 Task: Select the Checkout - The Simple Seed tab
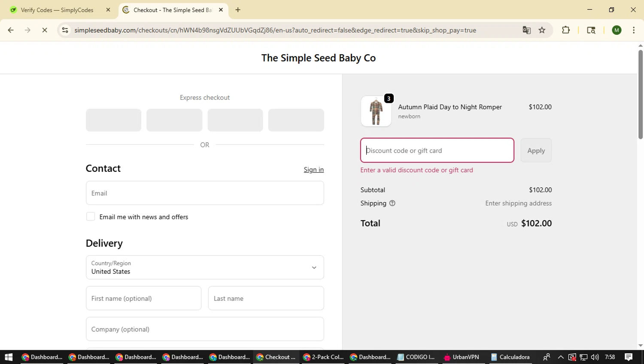coord(173,10)
